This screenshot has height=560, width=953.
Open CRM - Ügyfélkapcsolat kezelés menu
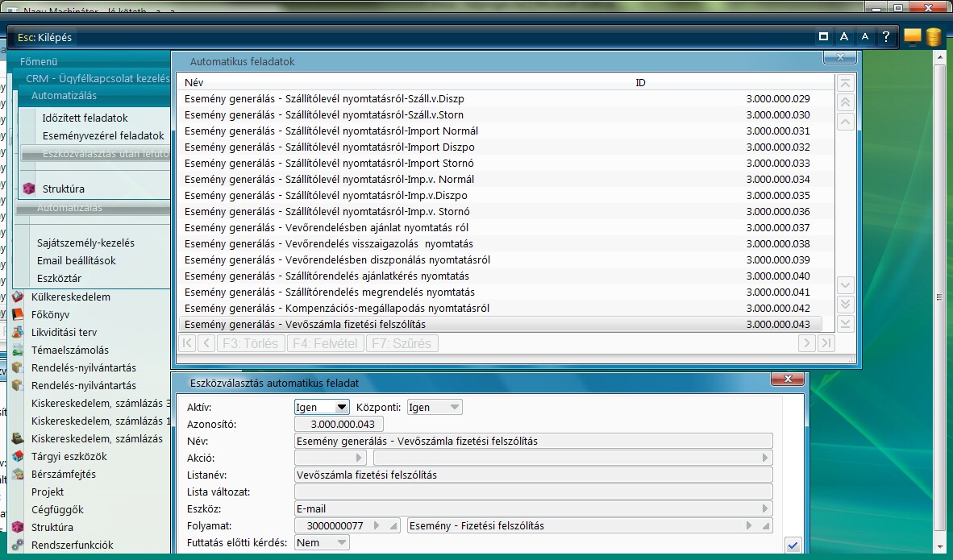pos(98,78)
